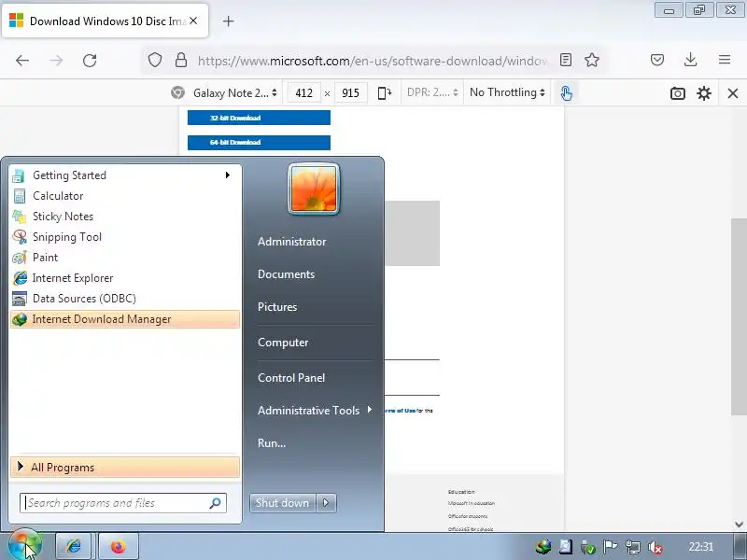Open Internet Explorer from the taskbar

tap(74, 546)
